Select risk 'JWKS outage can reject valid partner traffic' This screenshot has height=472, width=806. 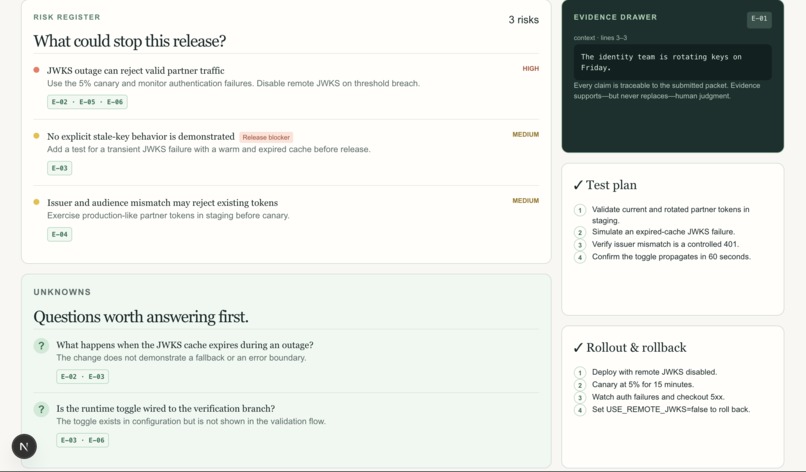coord(136,70)
